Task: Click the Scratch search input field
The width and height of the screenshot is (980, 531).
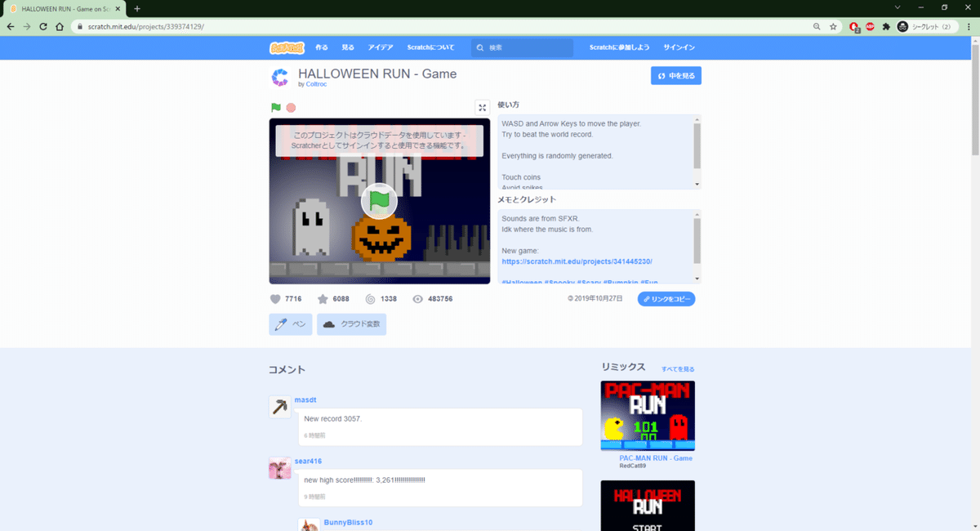Action: (x=523, y=47)
